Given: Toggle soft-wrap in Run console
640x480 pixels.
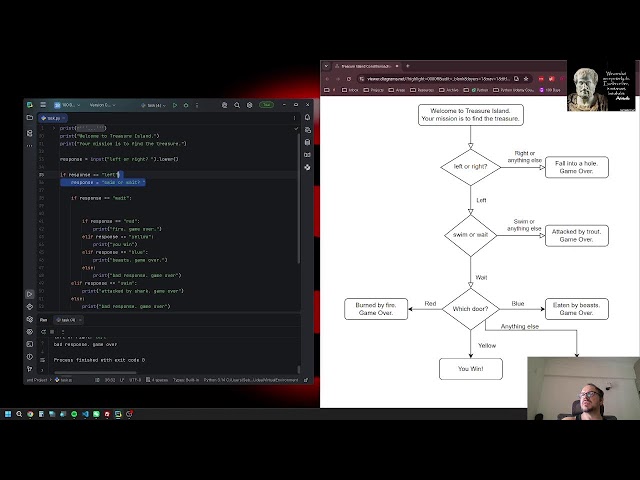Looking at the screenshot, I should click(x=42, y=360).
